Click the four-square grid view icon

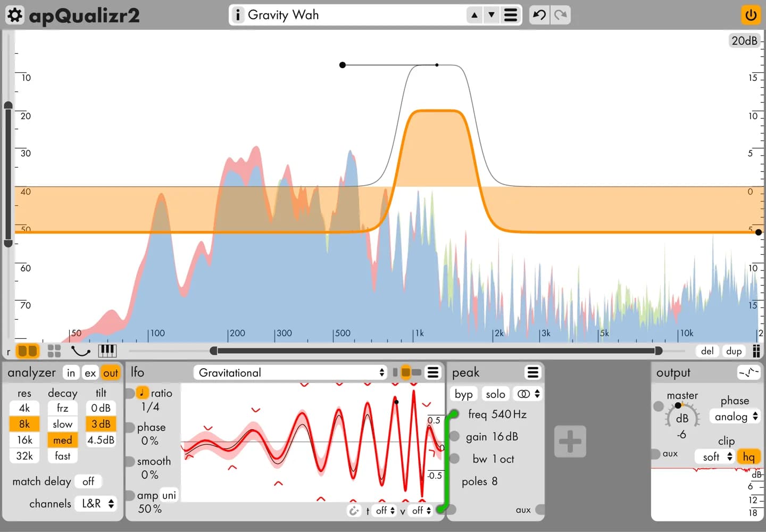(x=54, y=351)
